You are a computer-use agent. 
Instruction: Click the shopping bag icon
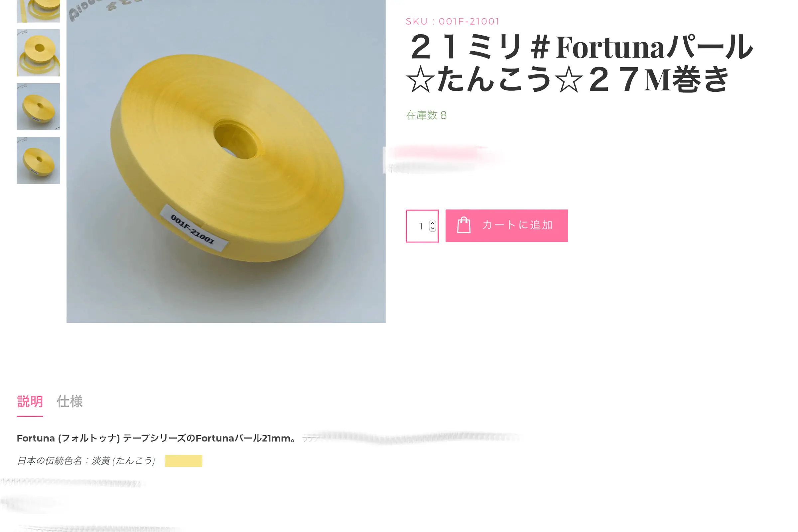tap(464, 225)
